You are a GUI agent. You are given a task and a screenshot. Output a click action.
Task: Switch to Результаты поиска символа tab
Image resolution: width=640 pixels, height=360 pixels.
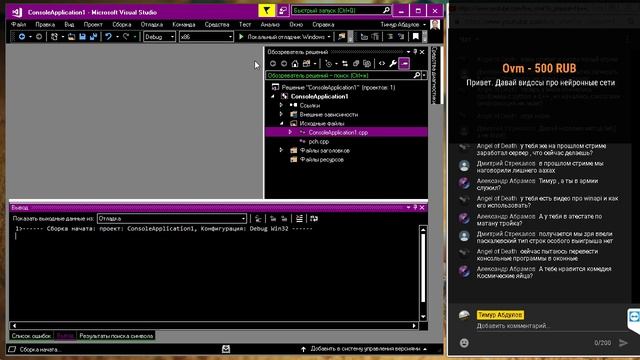116,336
